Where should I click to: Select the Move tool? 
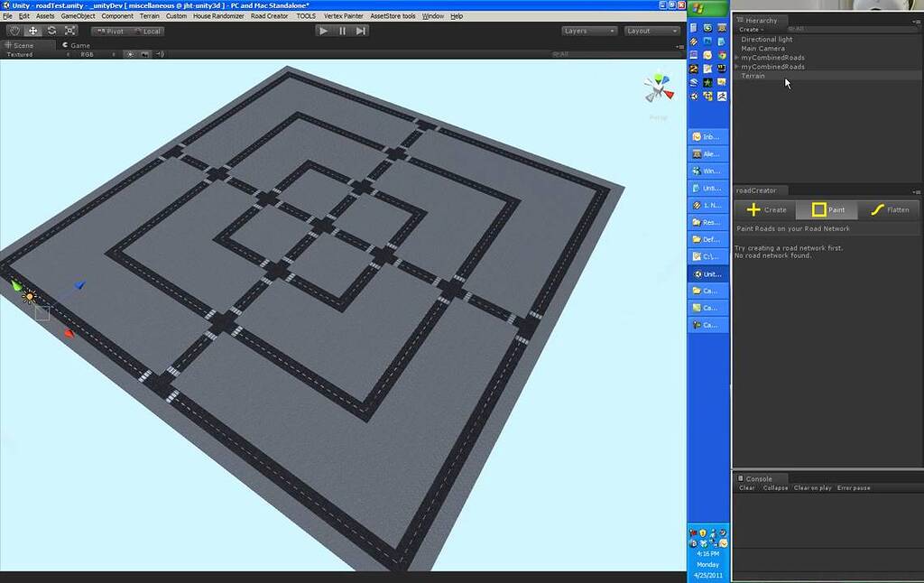click(x=32, y=30)
